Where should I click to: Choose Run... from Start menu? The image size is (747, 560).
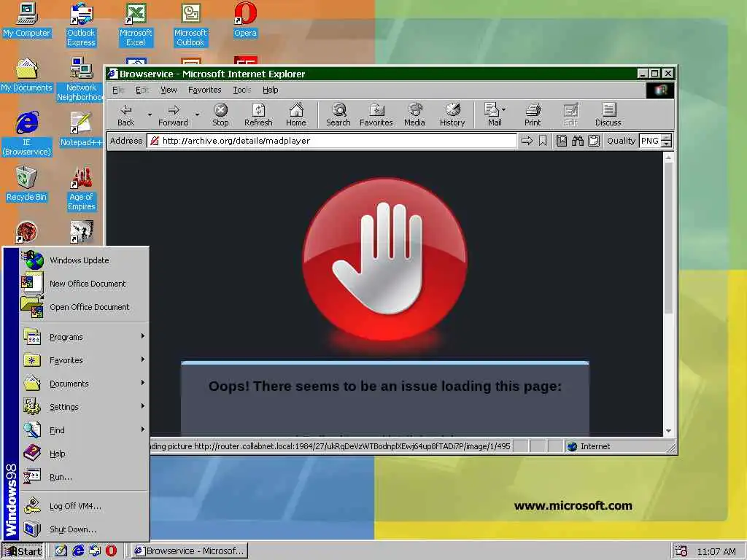[85, 477]
